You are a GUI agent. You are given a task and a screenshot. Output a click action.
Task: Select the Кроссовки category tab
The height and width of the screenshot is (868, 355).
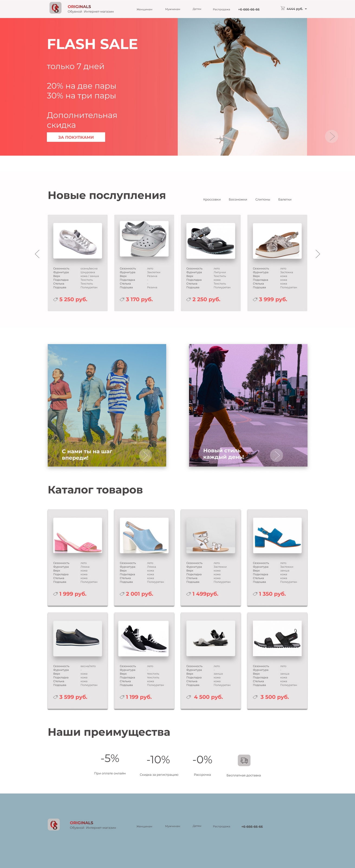pos(212,199)
